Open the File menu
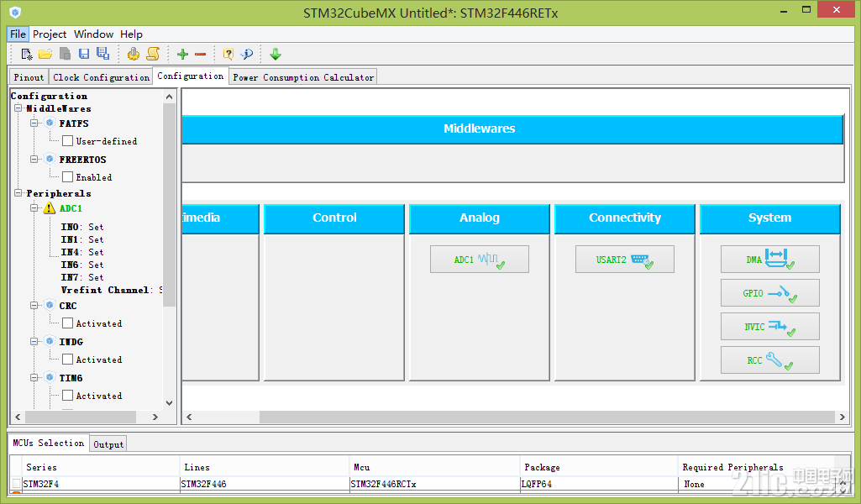Viewport: 861px width, 504px height. [x=18, y=34]
